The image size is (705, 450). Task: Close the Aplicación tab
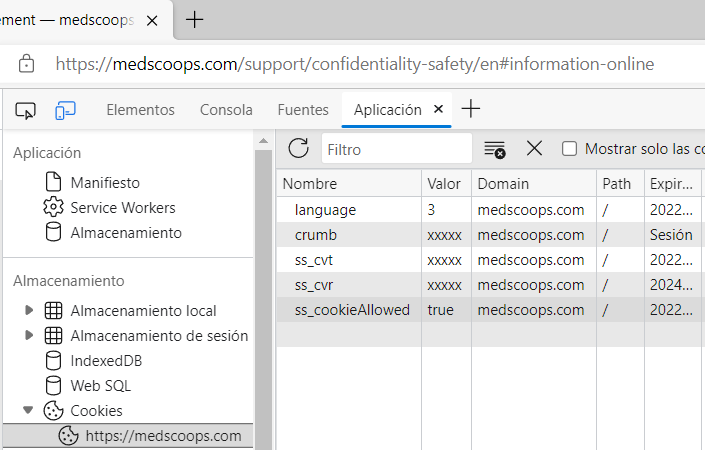[438, 110]
